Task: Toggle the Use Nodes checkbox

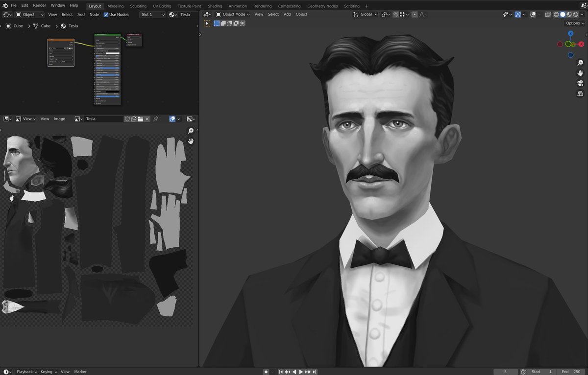Action: [106, 15]
